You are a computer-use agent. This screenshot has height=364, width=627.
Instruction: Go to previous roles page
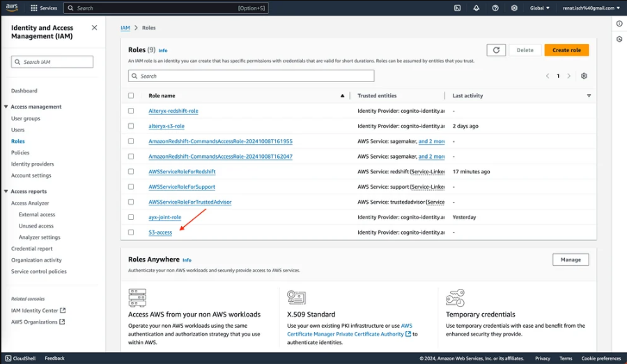tap(548, 76)
